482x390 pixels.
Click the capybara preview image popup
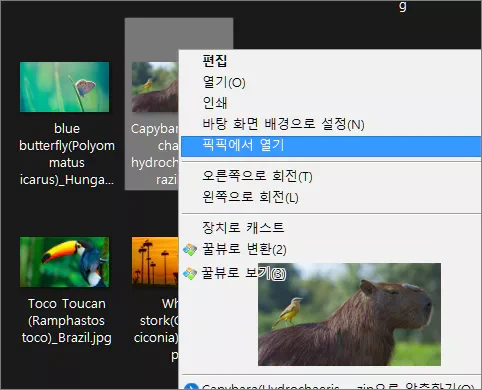point(349,314)
